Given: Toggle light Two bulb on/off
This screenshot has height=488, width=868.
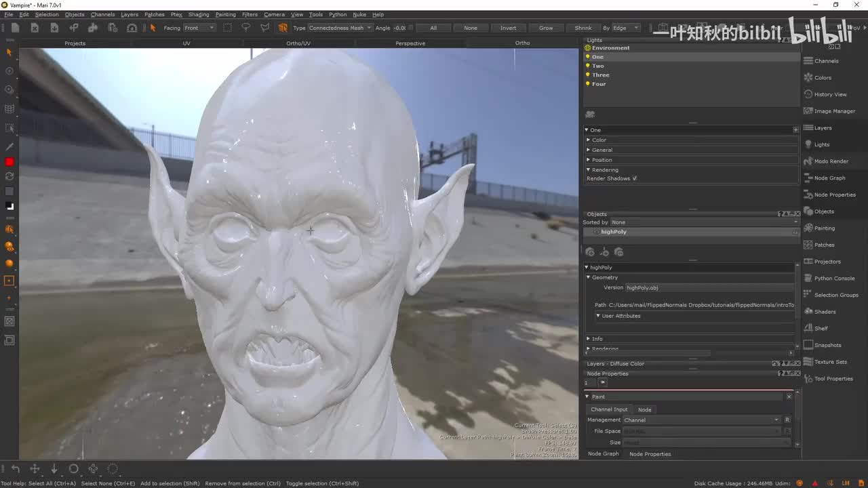Looking at the screenshot, I should pos(588,66).
